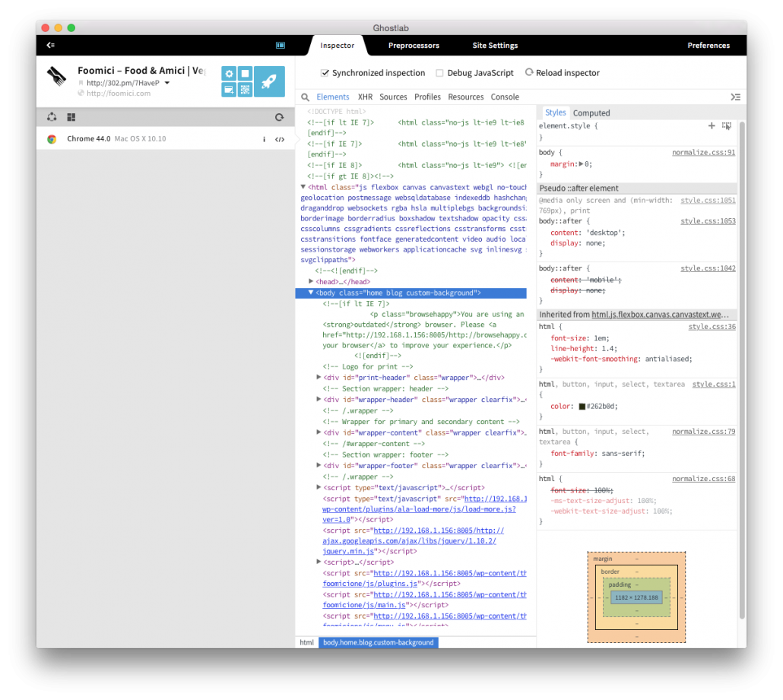Click the element picker icon in Styles panel
The width and height of the screenshot is (783, 700).
pos(727,125)
